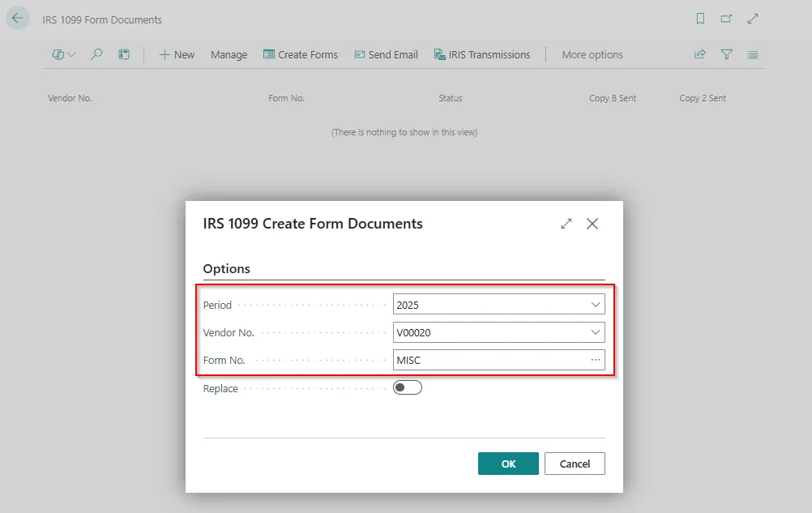Open the Vendor No. dropdown arrow

pyautogui.click(x=596, y=332)
